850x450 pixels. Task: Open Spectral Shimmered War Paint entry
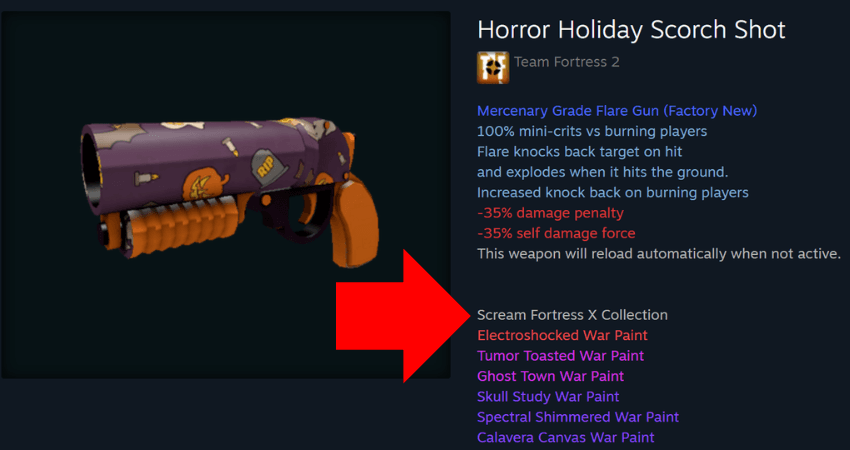click(578, 417)
